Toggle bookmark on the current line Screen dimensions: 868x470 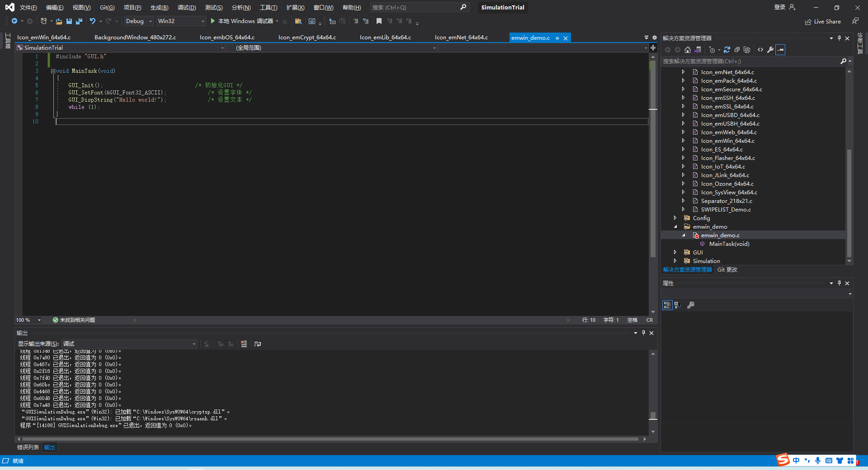[379, 21]
